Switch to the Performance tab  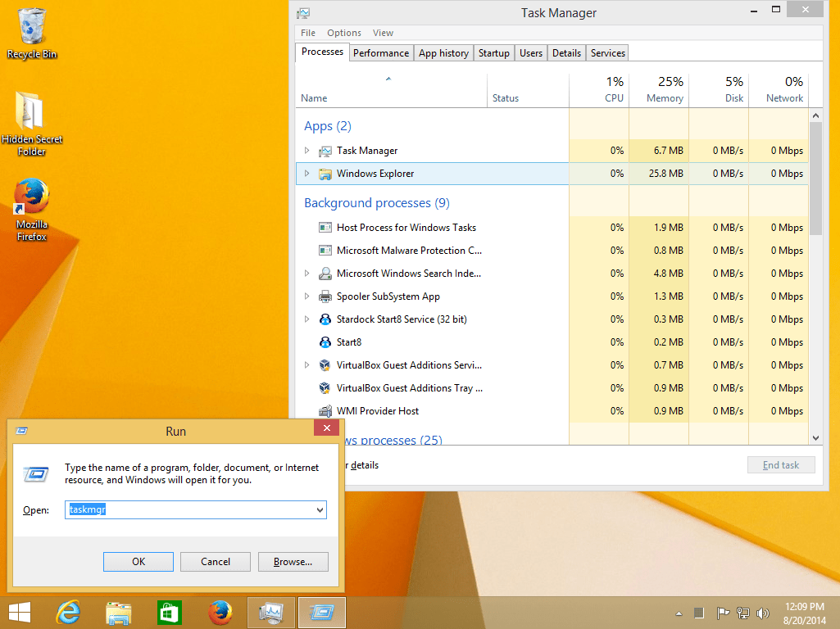coord(381,53)
